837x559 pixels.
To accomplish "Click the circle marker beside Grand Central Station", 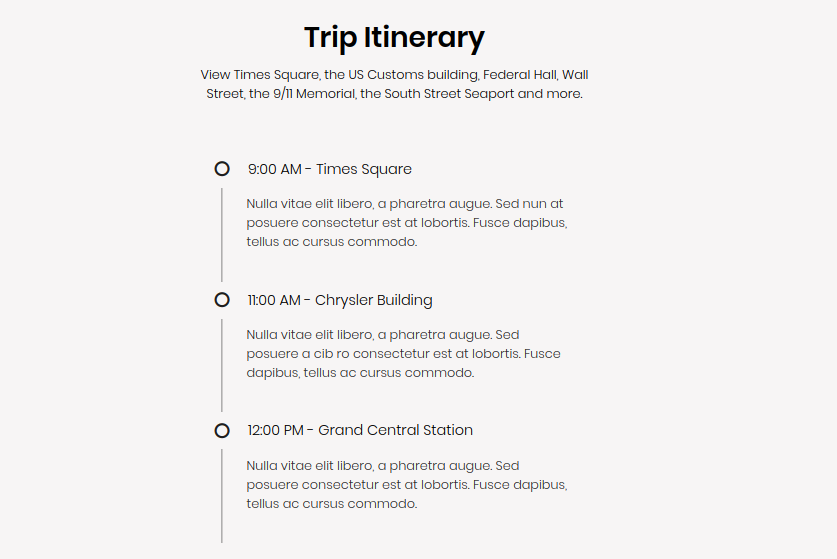I will tap(222, 430).
